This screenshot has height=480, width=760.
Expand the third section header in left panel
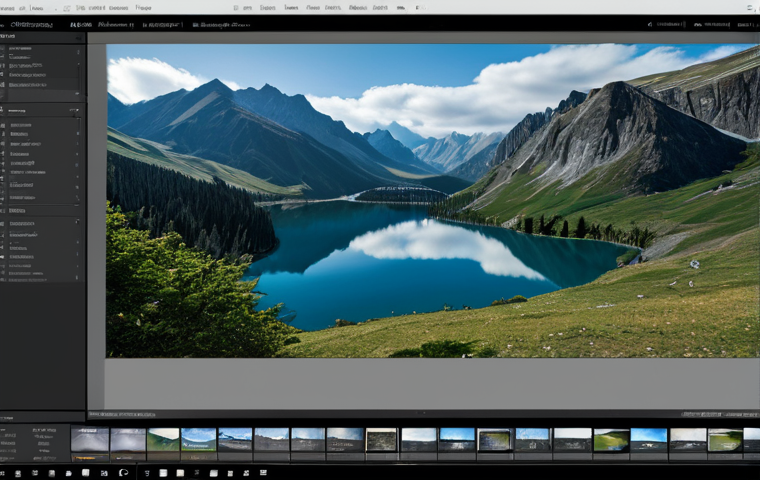click(17, 211)
